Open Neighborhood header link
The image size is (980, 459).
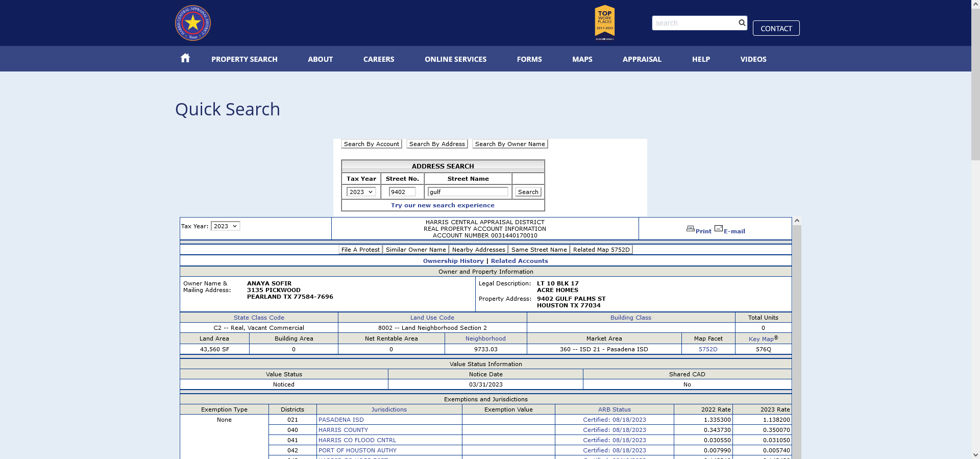pos(485,339)
